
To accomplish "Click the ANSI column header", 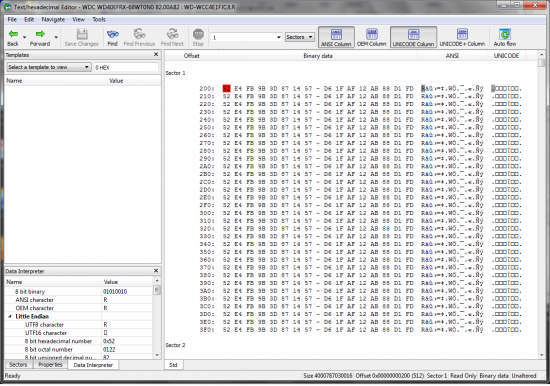I will (x=452, y=56).
